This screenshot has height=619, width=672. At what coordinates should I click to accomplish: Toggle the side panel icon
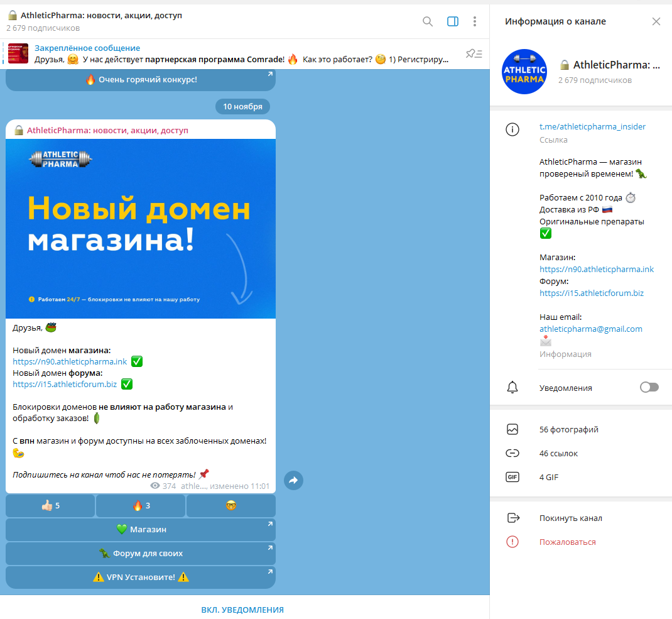tap(452, 21)
